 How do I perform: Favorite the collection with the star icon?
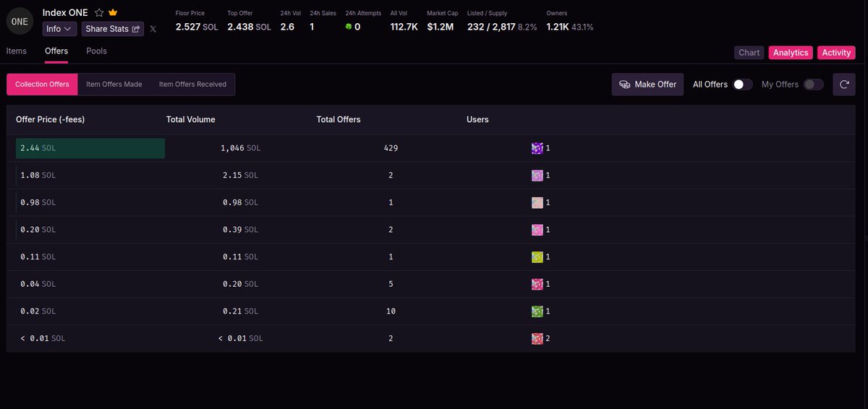[99, 13]
